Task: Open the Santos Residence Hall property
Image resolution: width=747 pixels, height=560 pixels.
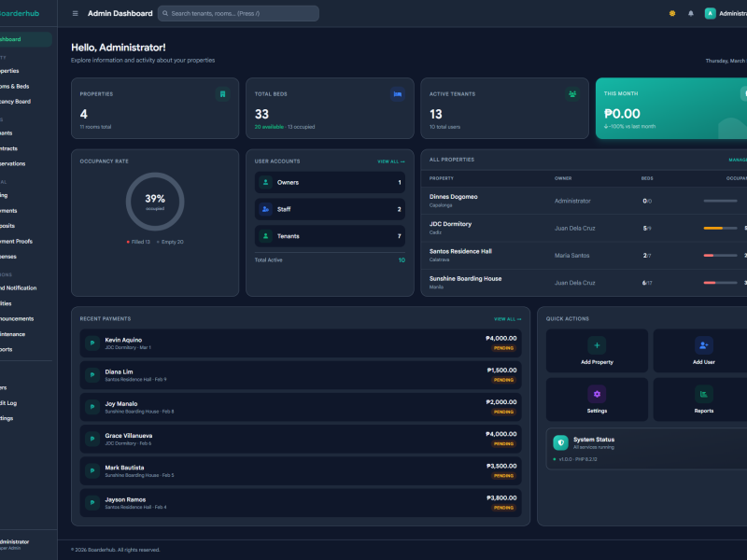Action: click(585, 255)
